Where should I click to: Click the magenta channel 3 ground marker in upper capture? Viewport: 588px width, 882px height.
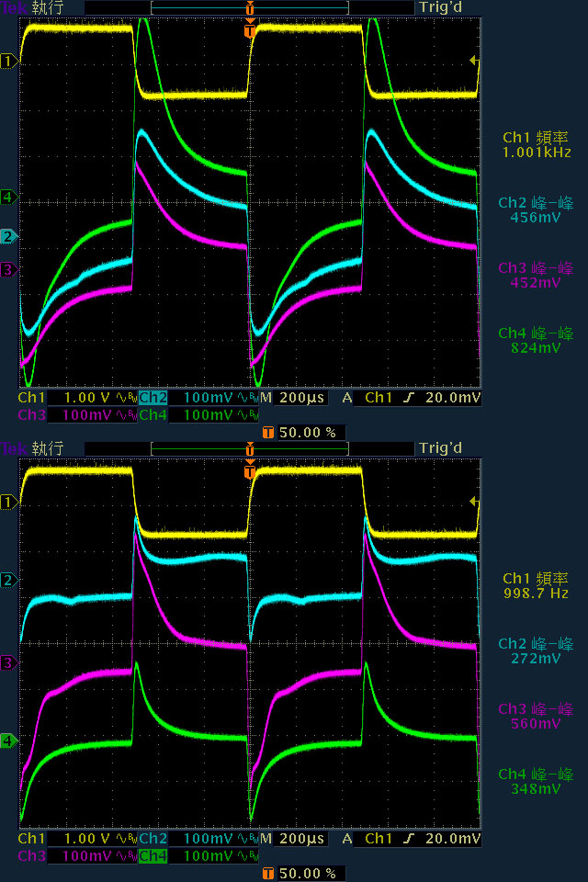(8, 270)
